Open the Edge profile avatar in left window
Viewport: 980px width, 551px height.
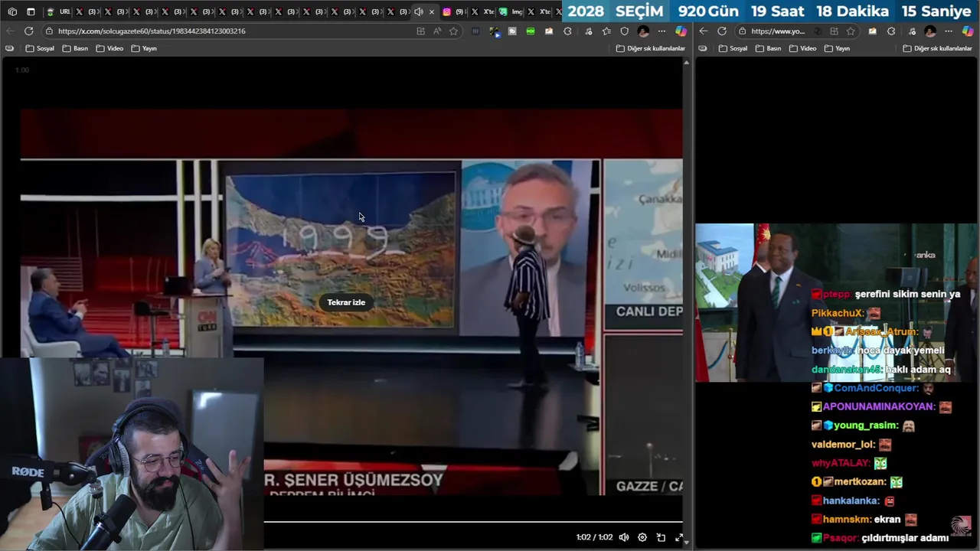pos(643,31)
